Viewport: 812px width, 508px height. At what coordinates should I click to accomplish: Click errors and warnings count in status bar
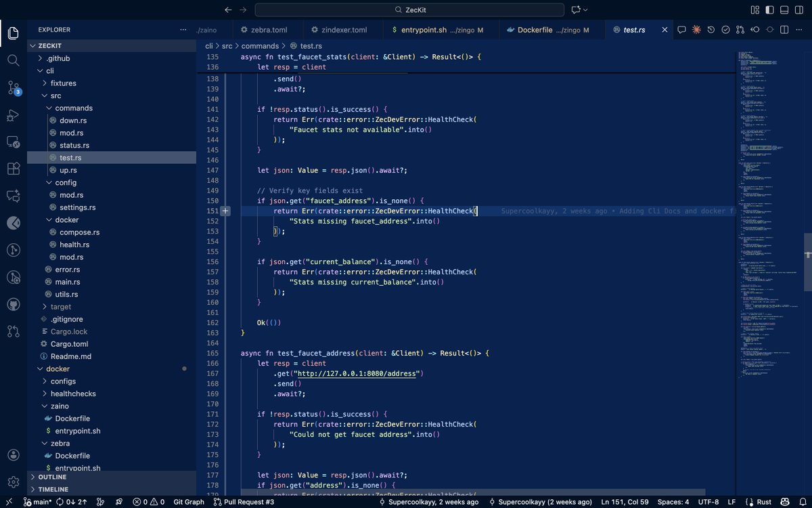pyautogui.click(x=148, y=502)
